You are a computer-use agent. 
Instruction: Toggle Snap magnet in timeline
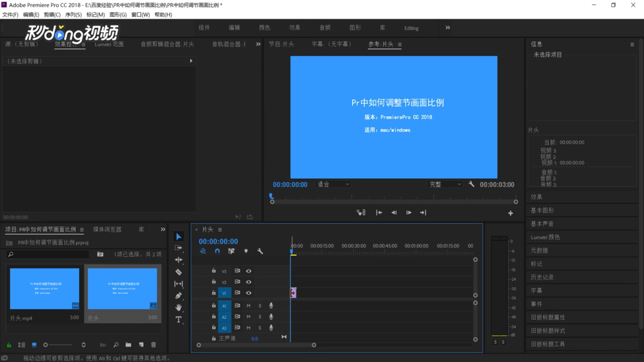(x=217, y=251)
